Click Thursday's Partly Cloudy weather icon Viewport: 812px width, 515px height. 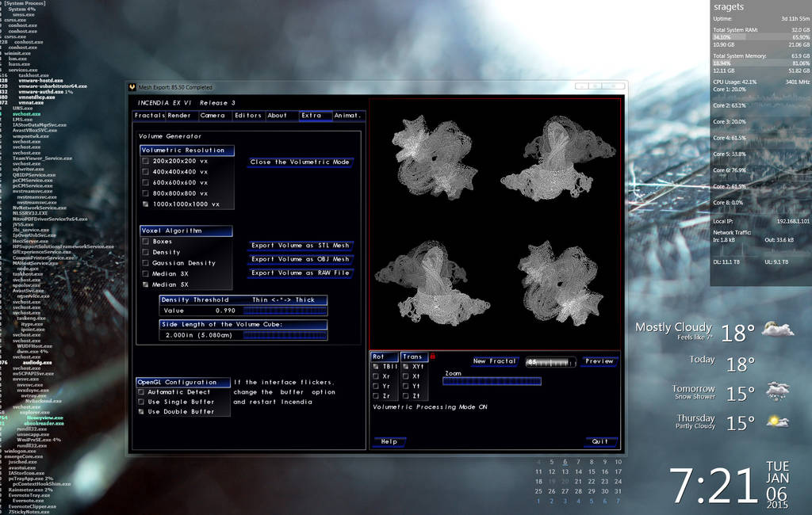777,422
